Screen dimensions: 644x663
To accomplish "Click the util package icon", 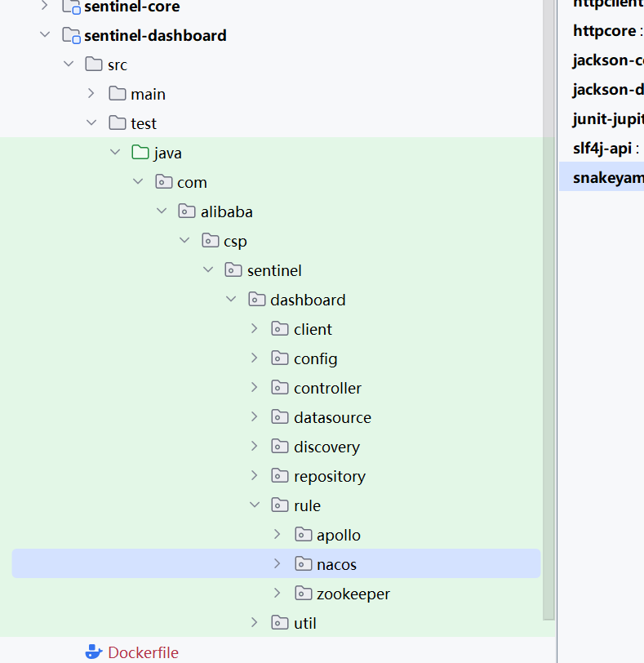I will pos(280,623).
